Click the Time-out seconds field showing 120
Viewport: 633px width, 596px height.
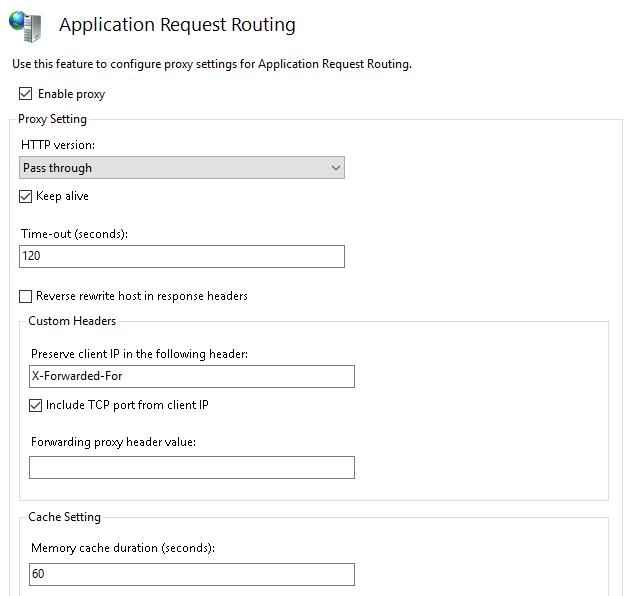[x=182, y=256]
